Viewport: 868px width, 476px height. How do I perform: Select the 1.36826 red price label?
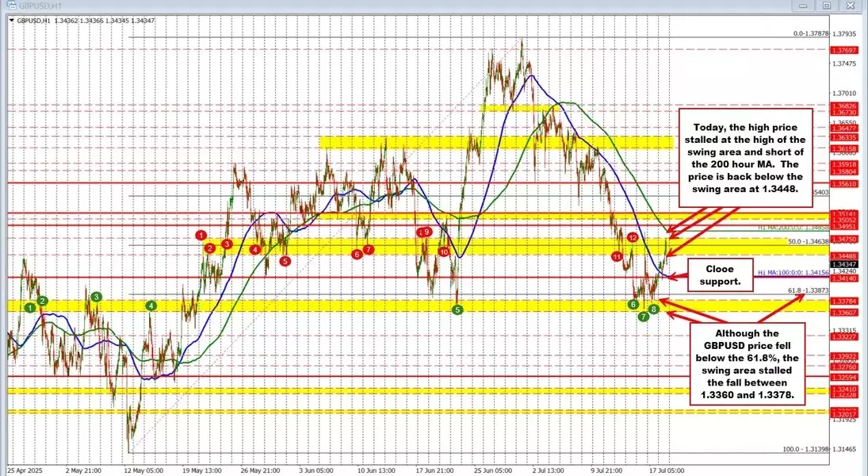845,106
